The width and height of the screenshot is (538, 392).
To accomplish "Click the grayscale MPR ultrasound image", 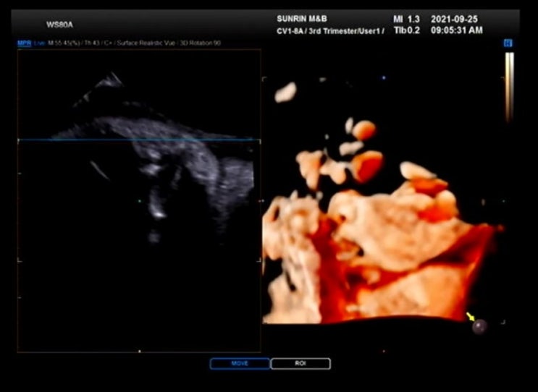I will (x=139, y=200).
